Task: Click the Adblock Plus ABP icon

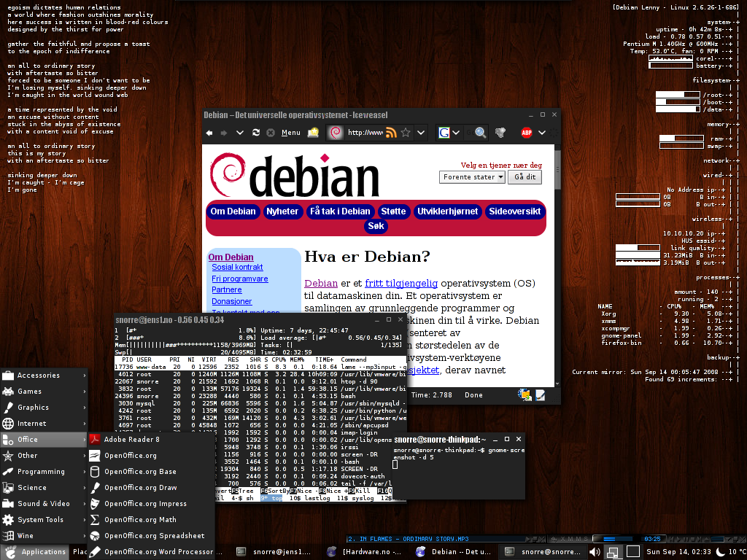Action: [526, 133]
